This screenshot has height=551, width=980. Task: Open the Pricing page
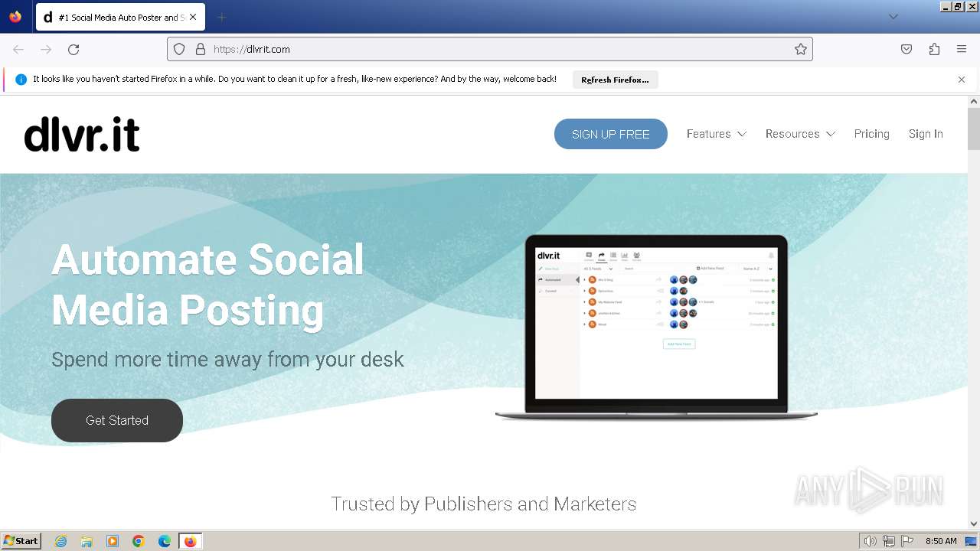(872, 134)
